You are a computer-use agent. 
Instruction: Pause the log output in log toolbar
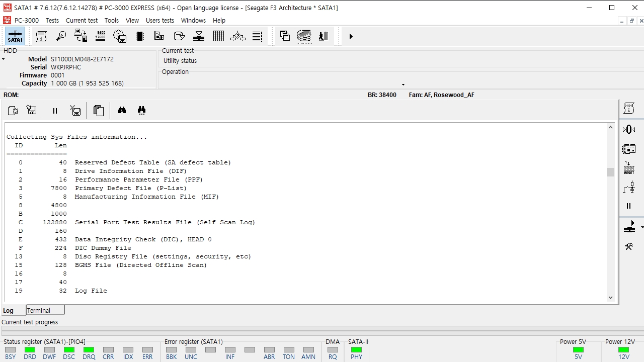pos(55,111)
